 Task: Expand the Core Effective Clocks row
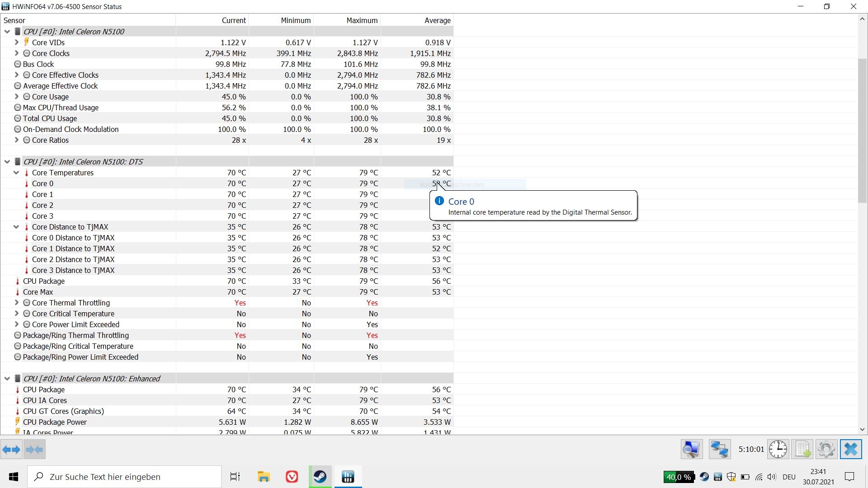point(16,75)
